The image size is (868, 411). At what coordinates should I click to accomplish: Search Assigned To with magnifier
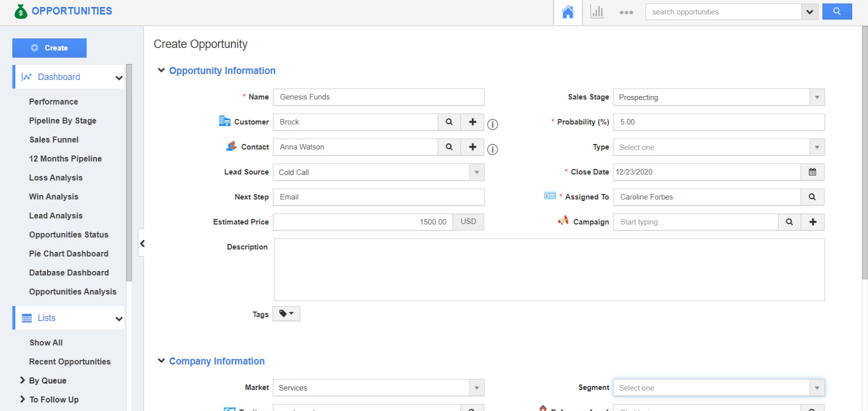812,197
